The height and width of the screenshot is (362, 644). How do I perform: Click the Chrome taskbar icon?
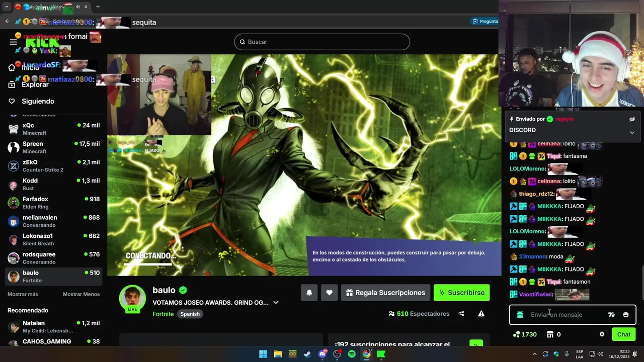pos(367,354)
